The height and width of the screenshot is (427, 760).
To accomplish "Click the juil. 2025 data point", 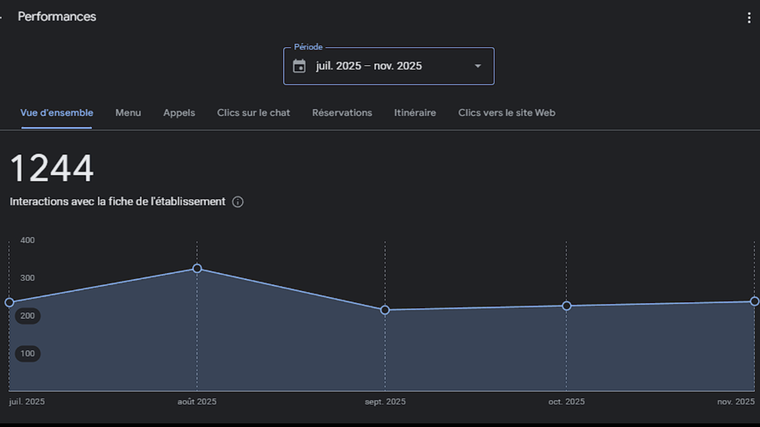I will coord(10,302).
